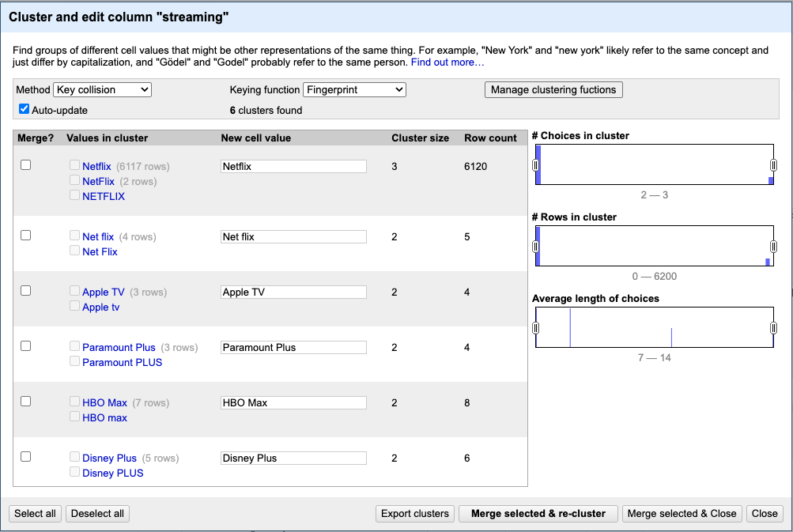The height and width of the screenshot is (532, 793).
Task: Click the row count 6120 cell
Action: 475,166
